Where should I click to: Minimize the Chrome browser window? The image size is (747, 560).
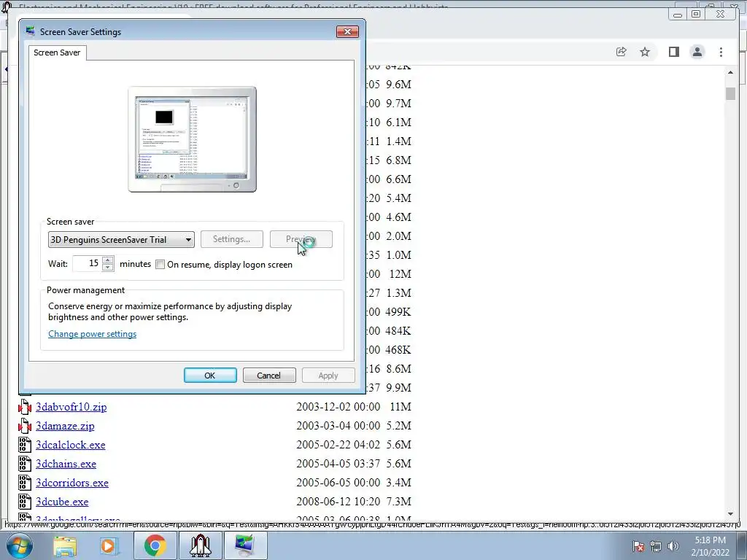click(x=678, y=15)
